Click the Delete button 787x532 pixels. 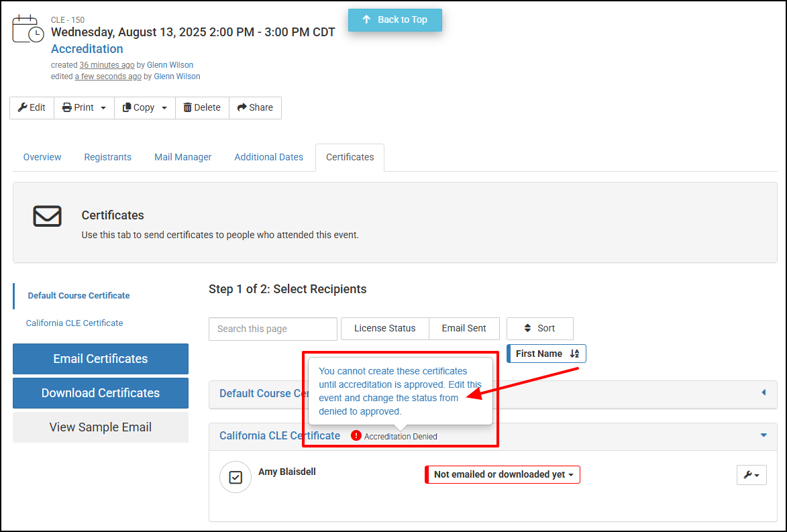[202, 107]
